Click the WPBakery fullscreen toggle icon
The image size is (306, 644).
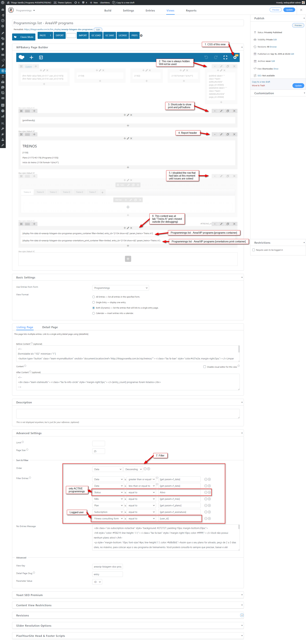tap(225, 58)
